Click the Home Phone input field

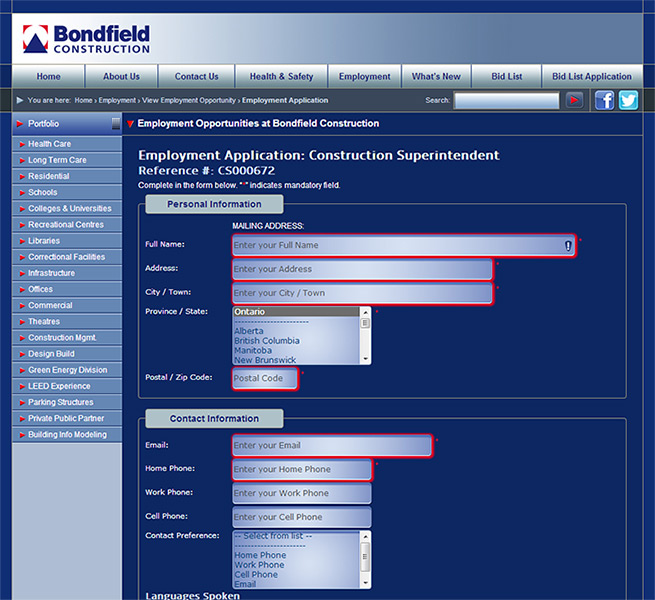302,470
